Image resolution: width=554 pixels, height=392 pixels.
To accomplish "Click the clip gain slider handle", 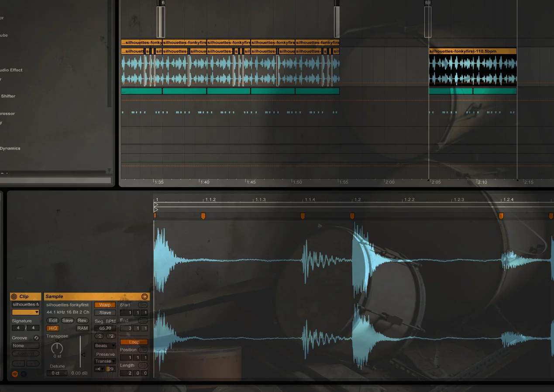I will (x=83, y=355).
